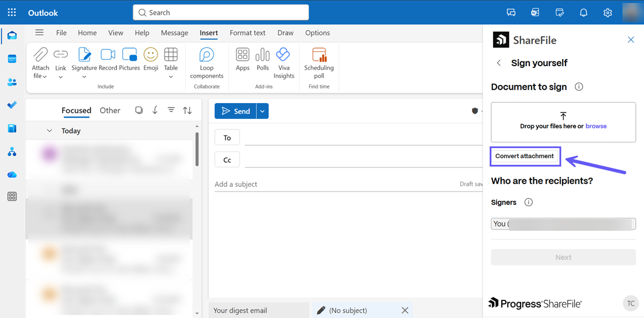644x318 pixels.
Task: Open OneNote feed icon in header
Action: tap(535, 12)
